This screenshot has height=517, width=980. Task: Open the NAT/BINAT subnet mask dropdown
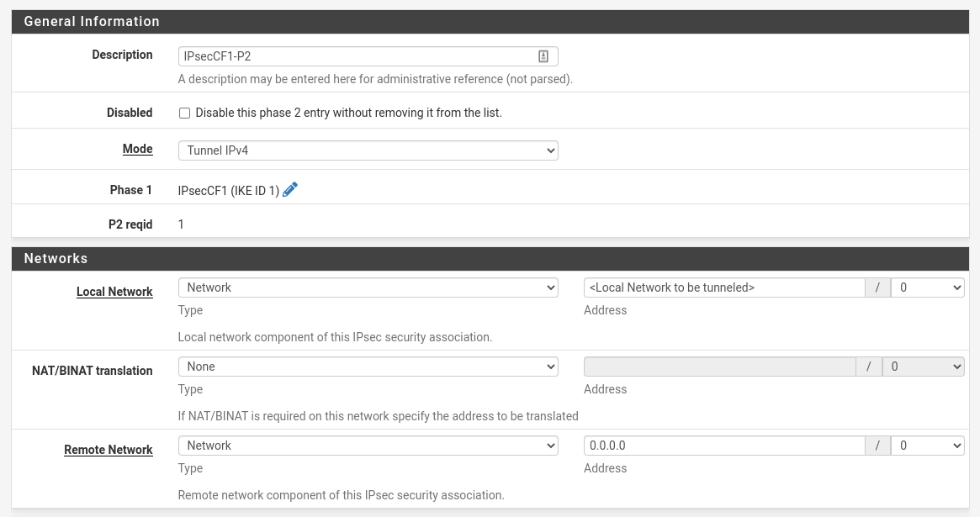(923, 366)
